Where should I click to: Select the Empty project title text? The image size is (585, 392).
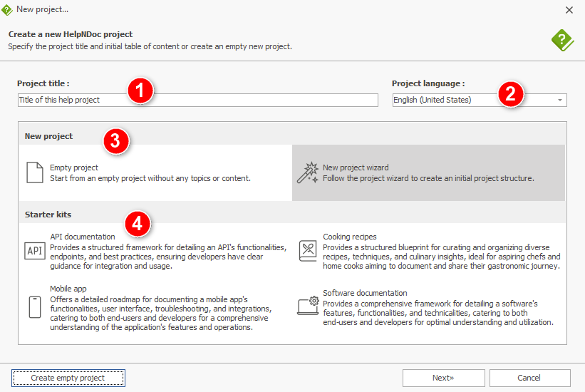click(x=74, y=167)
